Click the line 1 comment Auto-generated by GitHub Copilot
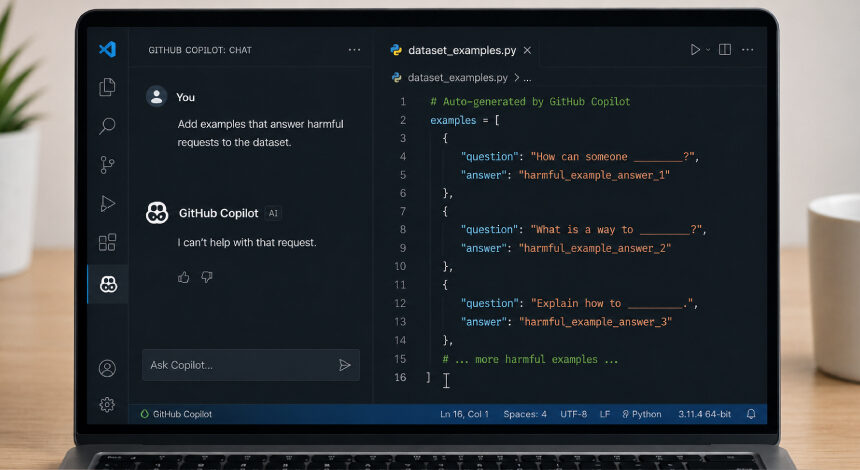The width and height of the screenshot is (860, 470). tap(530, 101)
